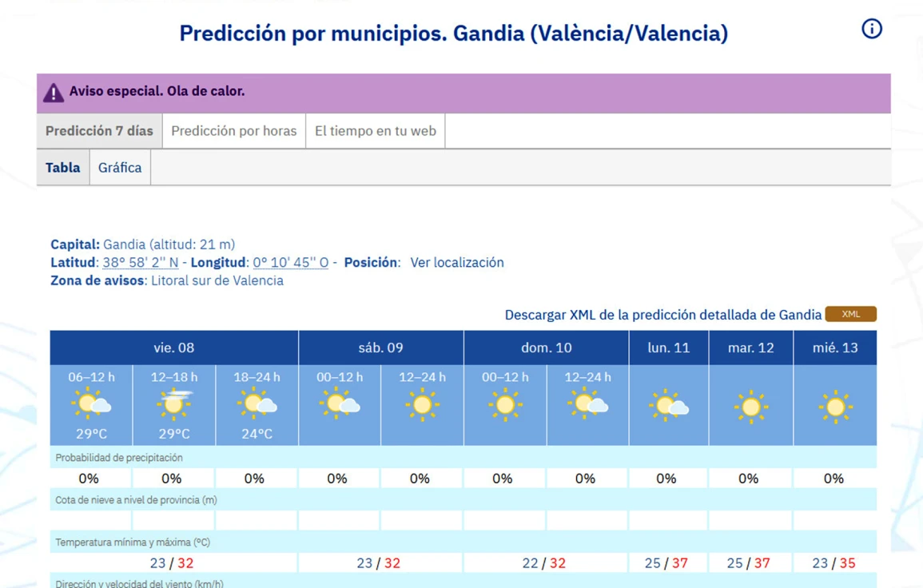Screen dimensions: 923x588
Task: Click the 22 / 32 temperature for dom. 10
Action: [544, 563]
